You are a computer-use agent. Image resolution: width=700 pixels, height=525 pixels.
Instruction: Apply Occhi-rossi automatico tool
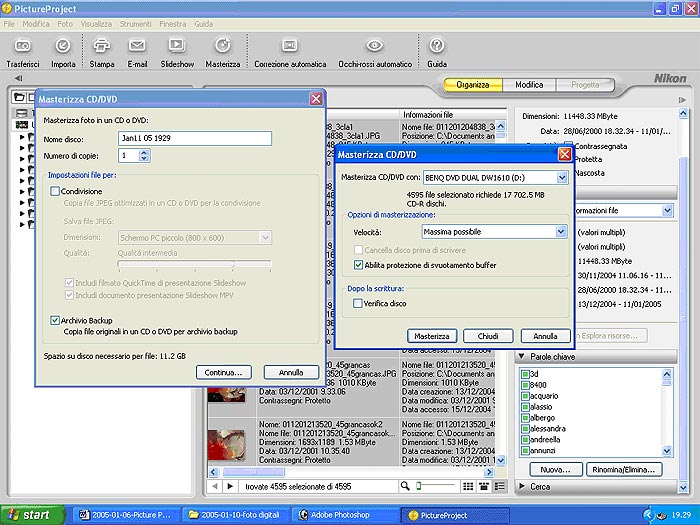pyautogui.click(x=375, y=45)
